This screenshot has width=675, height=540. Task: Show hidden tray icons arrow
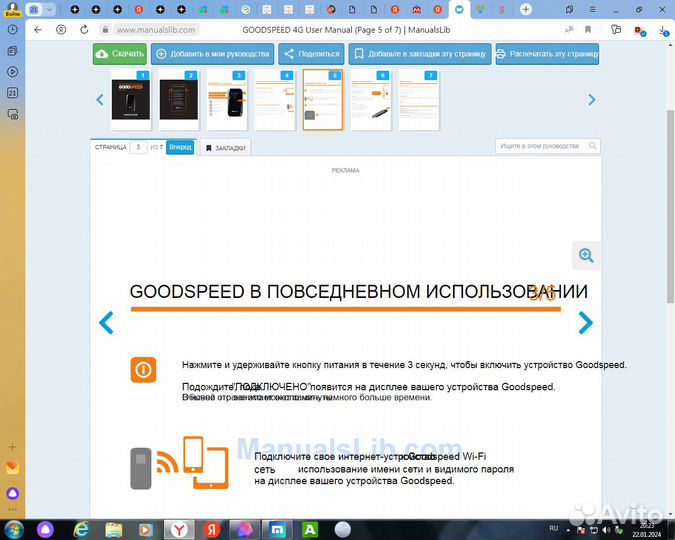coord(568,530)
